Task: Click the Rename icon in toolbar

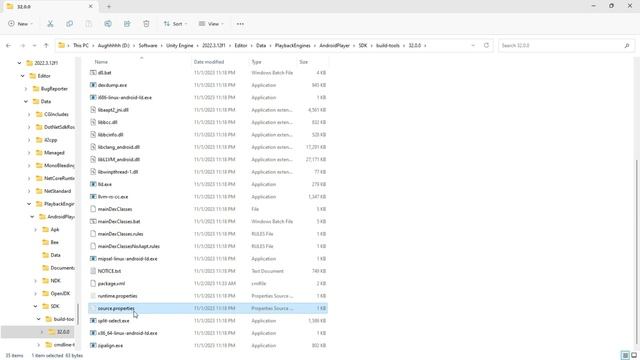Action: [x=108, y=24]
